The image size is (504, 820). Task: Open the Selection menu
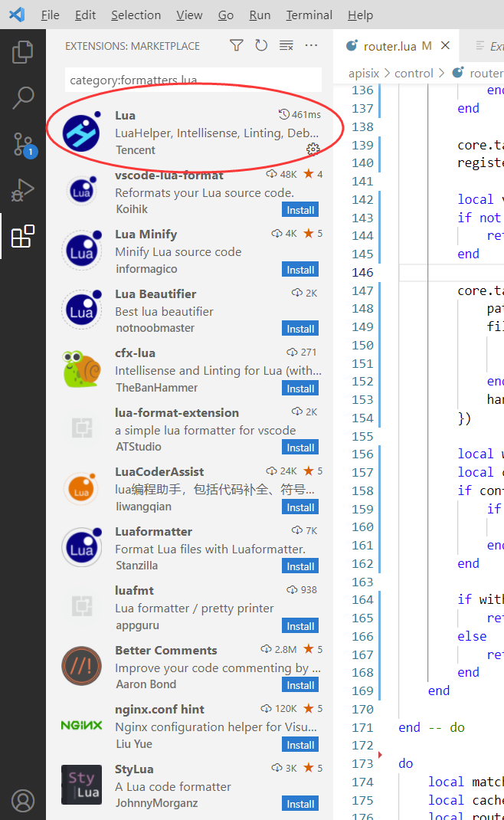pos(136,15)
